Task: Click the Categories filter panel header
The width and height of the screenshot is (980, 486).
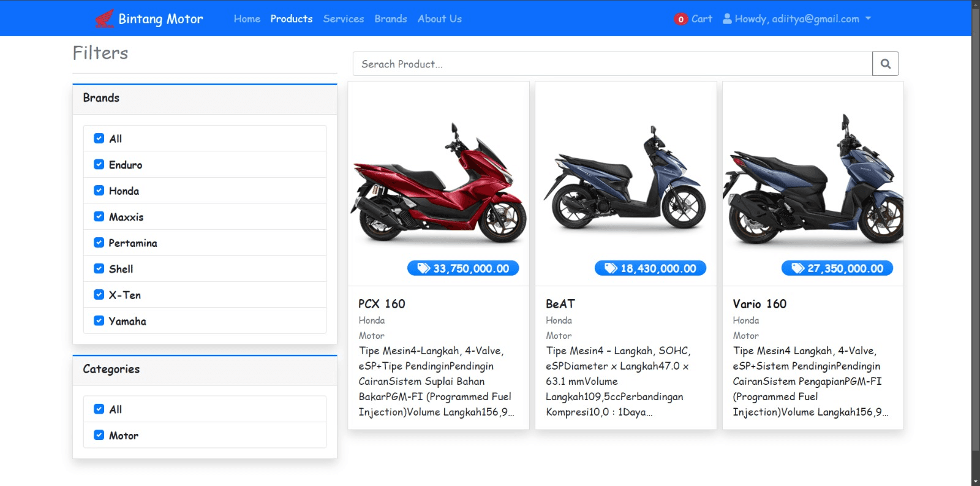Action: 205,370
